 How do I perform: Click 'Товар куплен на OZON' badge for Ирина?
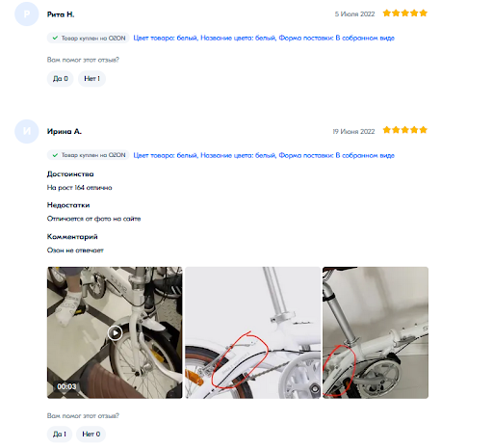click(89, 155)
